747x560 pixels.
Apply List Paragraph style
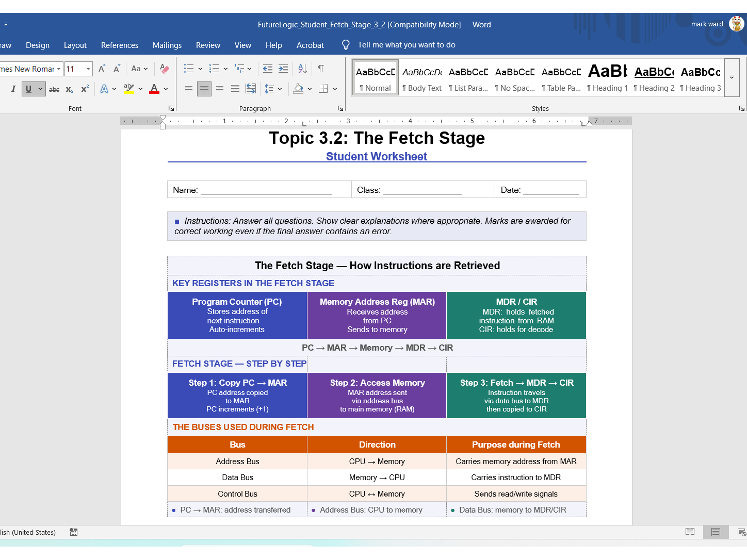click(468, 78)
